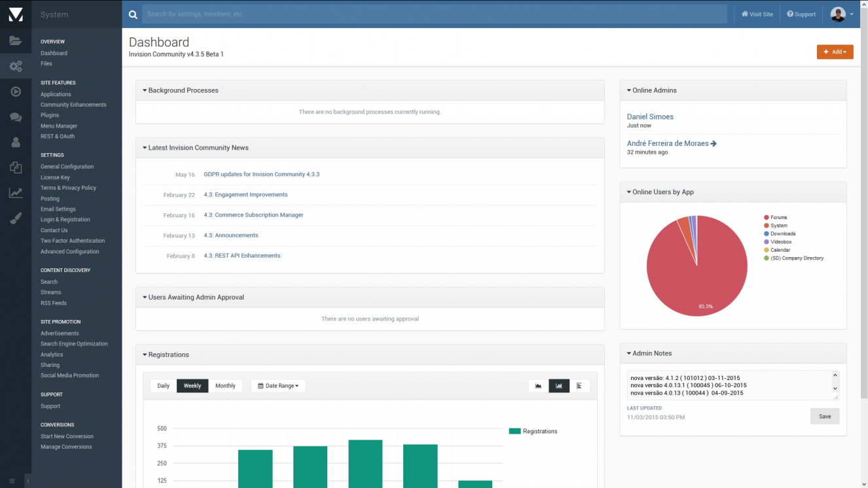
Task: Select the Daily registrations interval
Action: point(163,386)
